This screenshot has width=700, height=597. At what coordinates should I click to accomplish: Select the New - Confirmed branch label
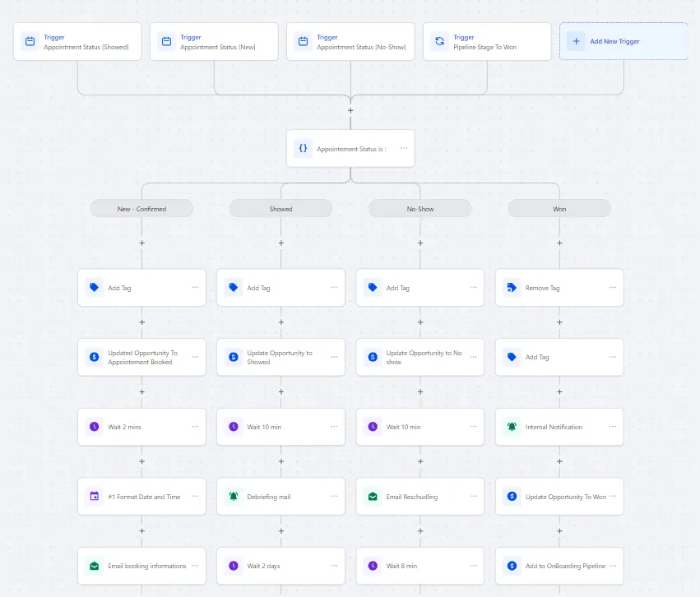click(x=141, y=208)
